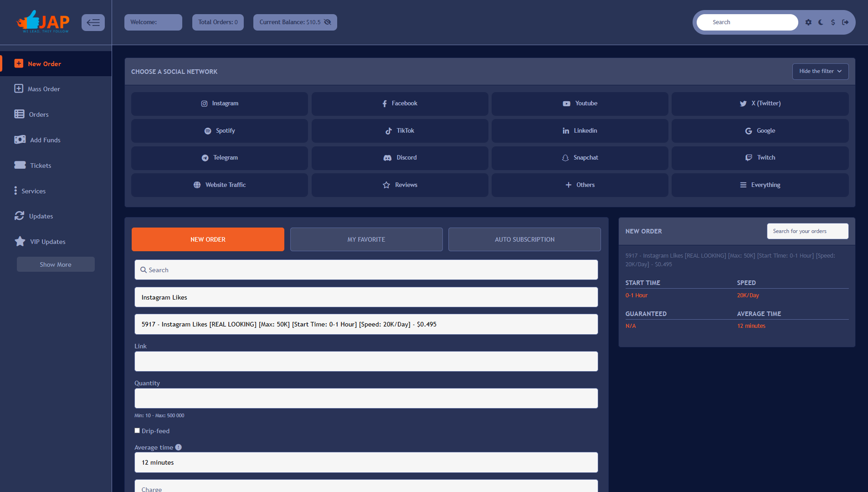Collapse filter with Hide the filter dropdown
Screen dimensions: 868x492
pyautogui.click(x=820, y=71)
